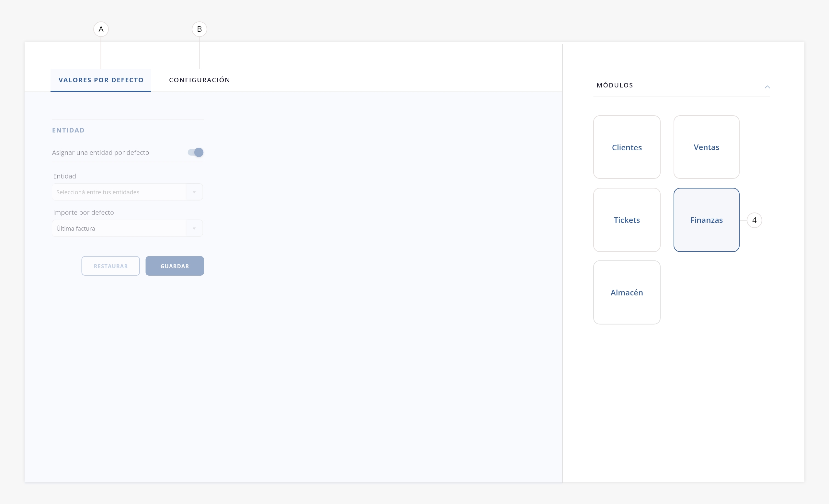The height and width of the screenshot is (504, 829).
Task: Collapse the Módulos section chevron
Action: (x=767, y=87)
